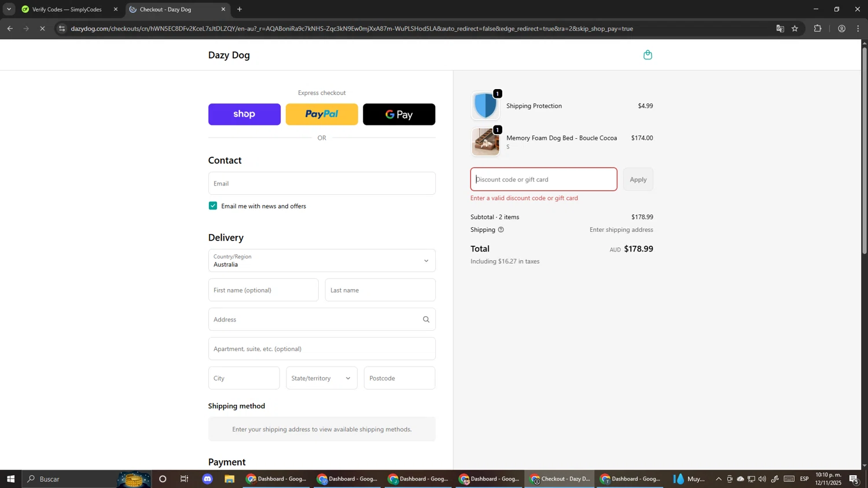Click the First name (optional) field
This screenshot has width=868, height=488.
pos(263,290)
